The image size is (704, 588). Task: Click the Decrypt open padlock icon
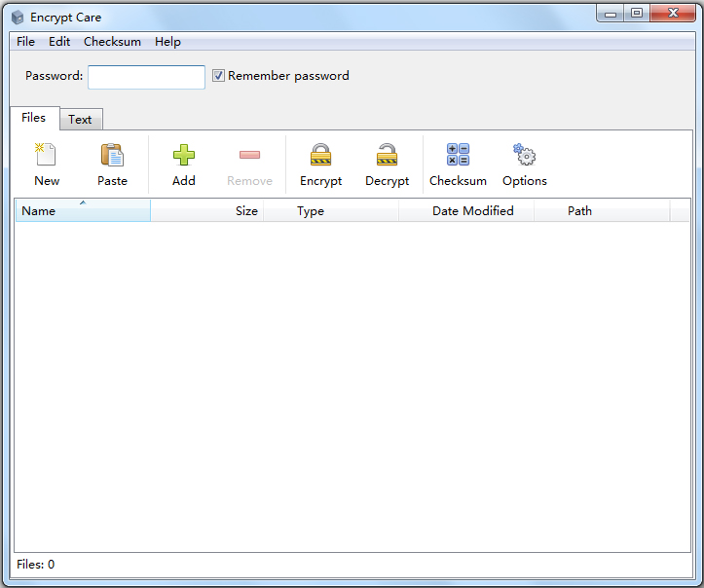tap(387, 155)
